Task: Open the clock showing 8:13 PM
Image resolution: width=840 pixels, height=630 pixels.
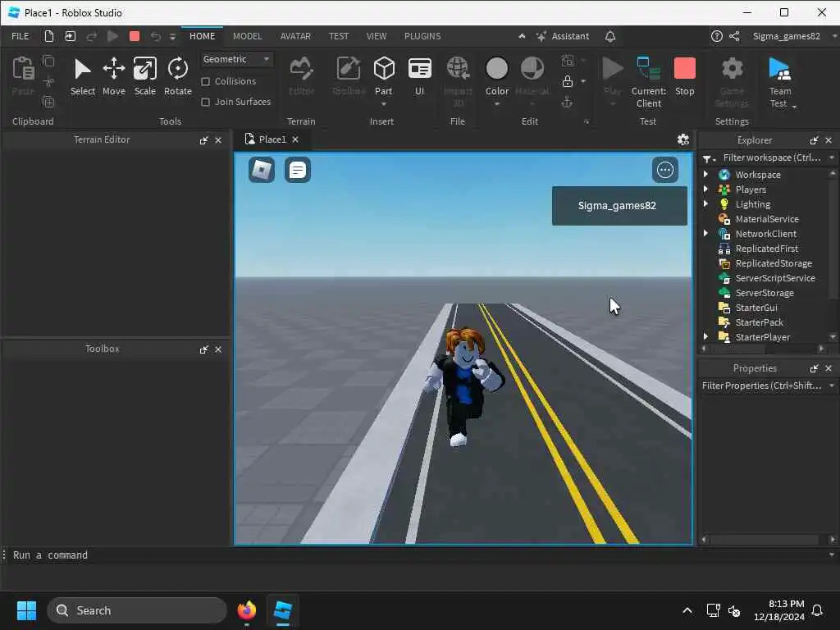Action: pyautogui.click(x=779, y=610)
